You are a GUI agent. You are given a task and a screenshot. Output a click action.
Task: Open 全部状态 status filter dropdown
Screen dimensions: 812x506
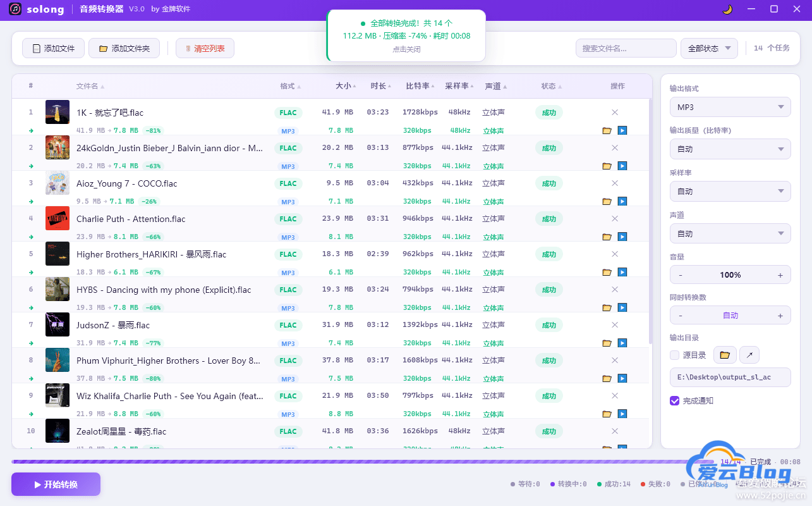(709, 48)
